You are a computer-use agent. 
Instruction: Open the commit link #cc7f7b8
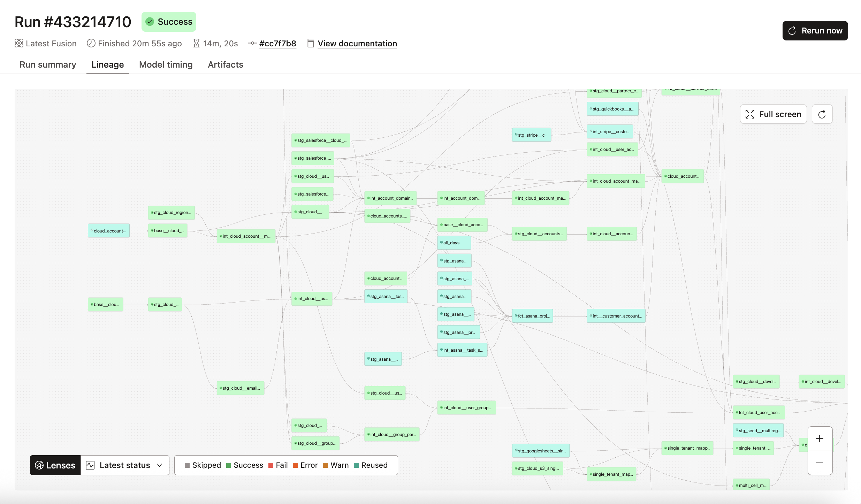[x=278, y=43]
